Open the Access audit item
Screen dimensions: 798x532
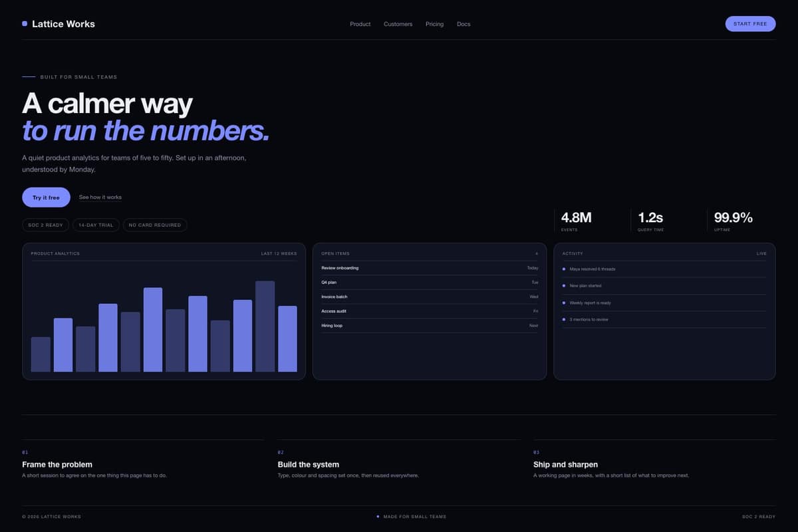(x=430, y=311)
